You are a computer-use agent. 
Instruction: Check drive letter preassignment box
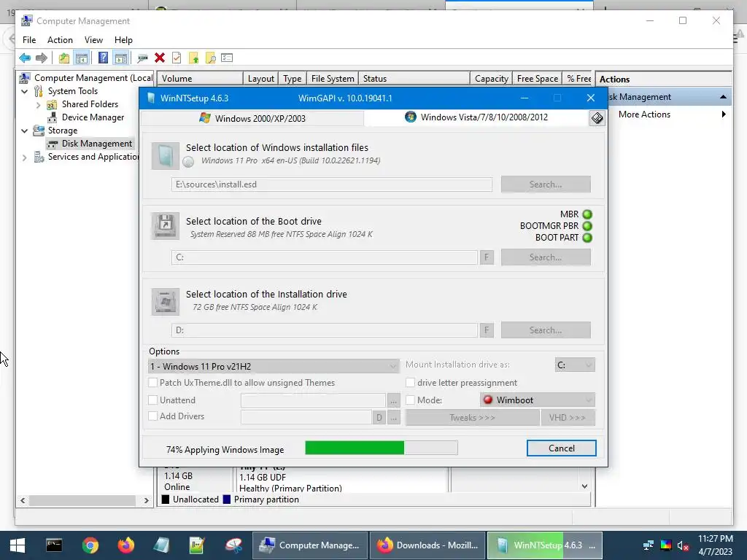[410, 382]
